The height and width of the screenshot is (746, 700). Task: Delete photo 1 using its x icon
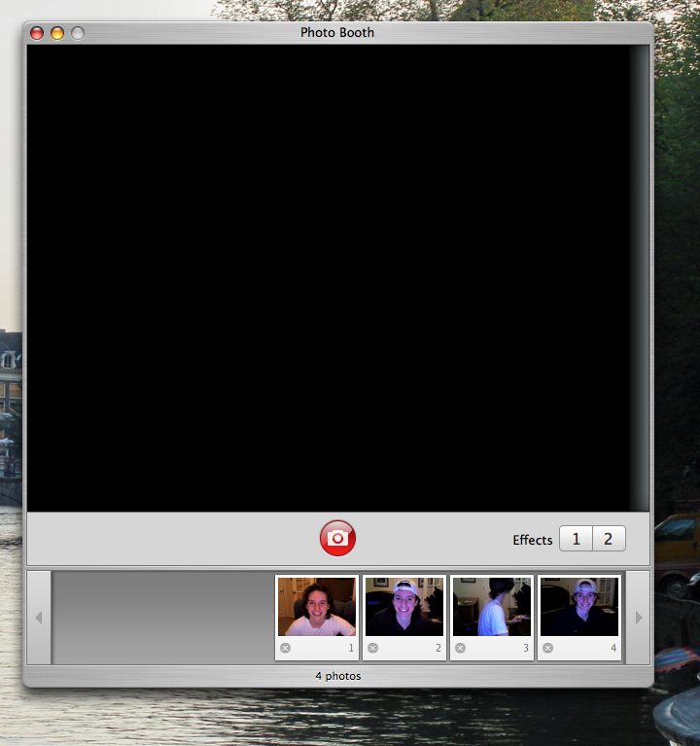(285, 648)
